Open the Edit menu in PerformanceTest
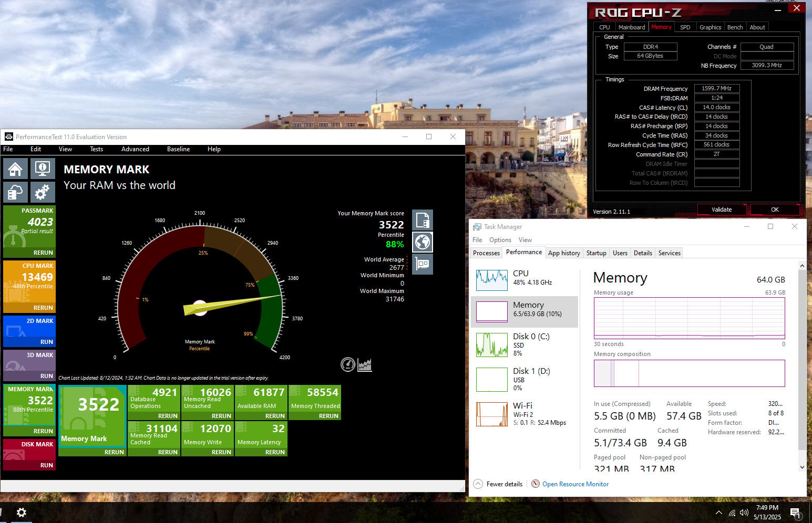This screenshot has width=812, height=523. pyautogui.click(x=36, y=149)
